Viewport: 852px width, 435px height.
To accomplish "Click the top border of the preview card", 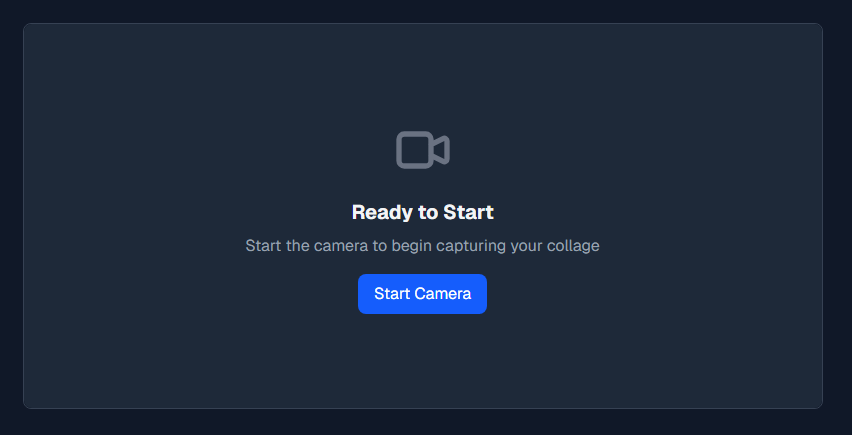I will [x=423, y=23].
